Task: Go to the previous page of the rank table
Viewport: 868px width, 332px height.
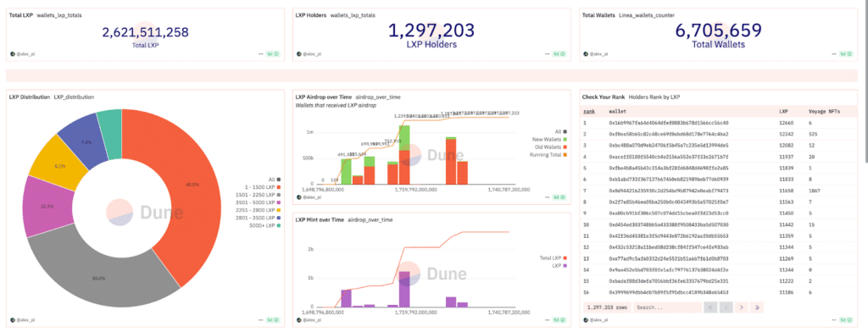Action: pos(726,307)
